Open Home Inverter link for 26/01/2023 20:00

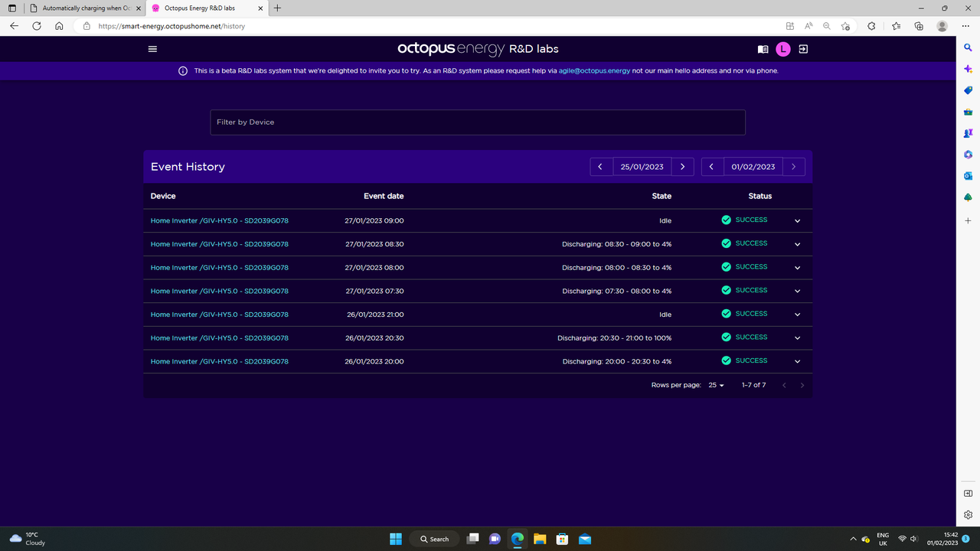(220, 361)
